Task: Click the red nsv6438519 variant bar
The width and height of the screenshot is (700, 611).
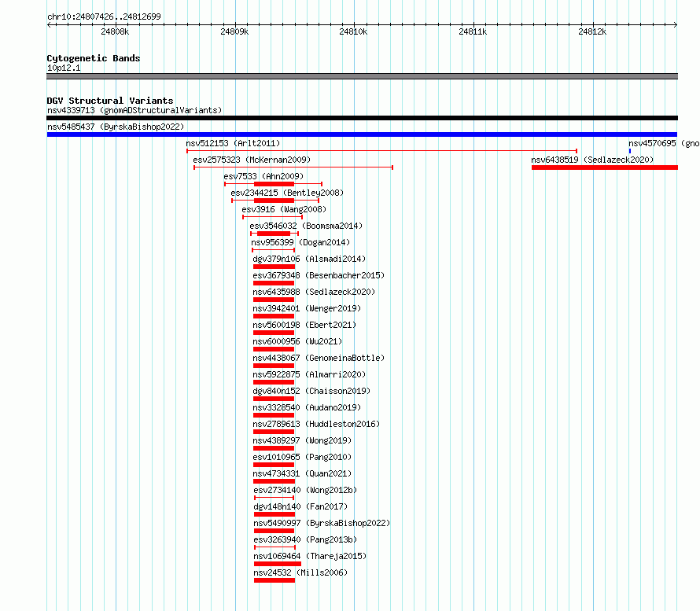Action: coord(605,167)
